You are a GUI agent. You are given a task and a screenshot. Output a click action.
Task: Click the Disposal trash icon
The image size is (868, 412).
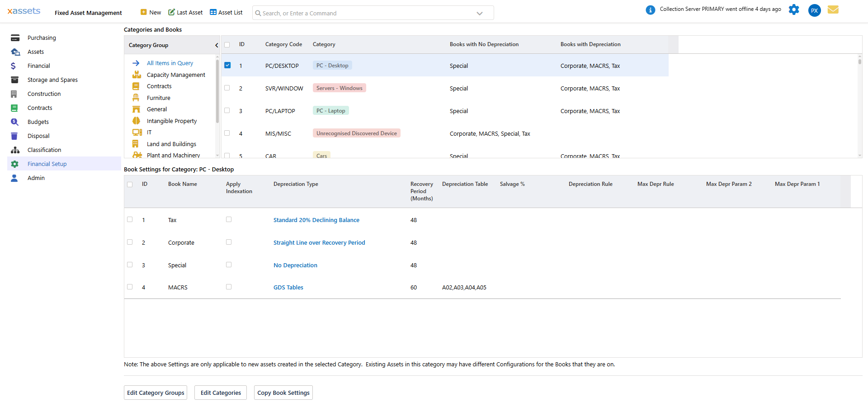[14, 136]
